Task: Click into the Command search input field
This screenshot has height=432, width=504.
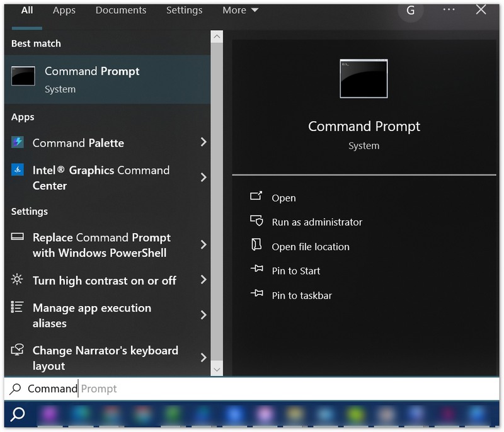Action: click(x=251, y=389)
